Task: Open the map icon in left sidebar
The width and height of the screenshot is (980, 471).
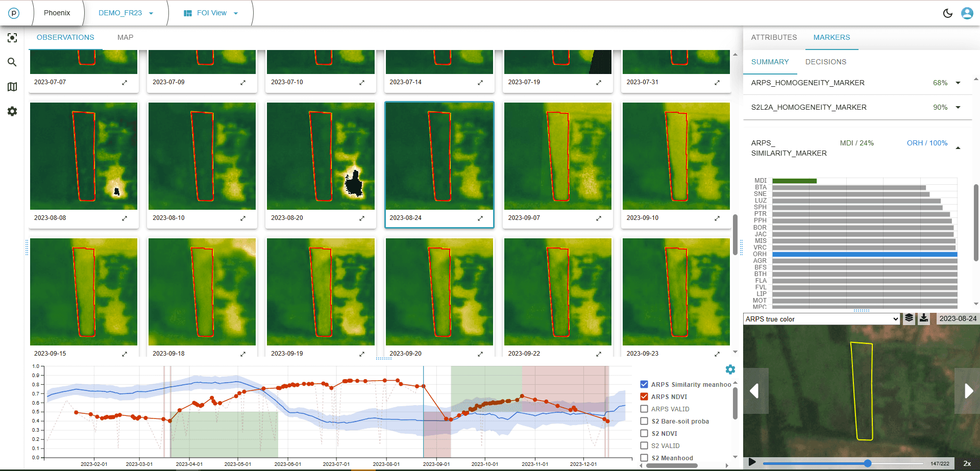Action: point(12,87)
